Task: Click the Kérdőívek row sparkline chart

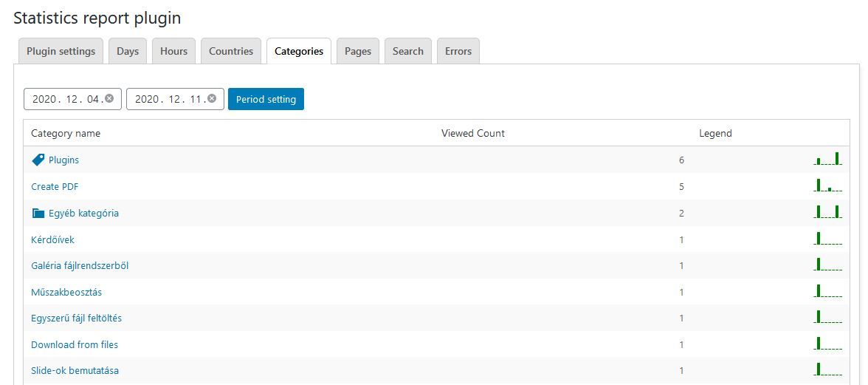Action: point(828,239)
